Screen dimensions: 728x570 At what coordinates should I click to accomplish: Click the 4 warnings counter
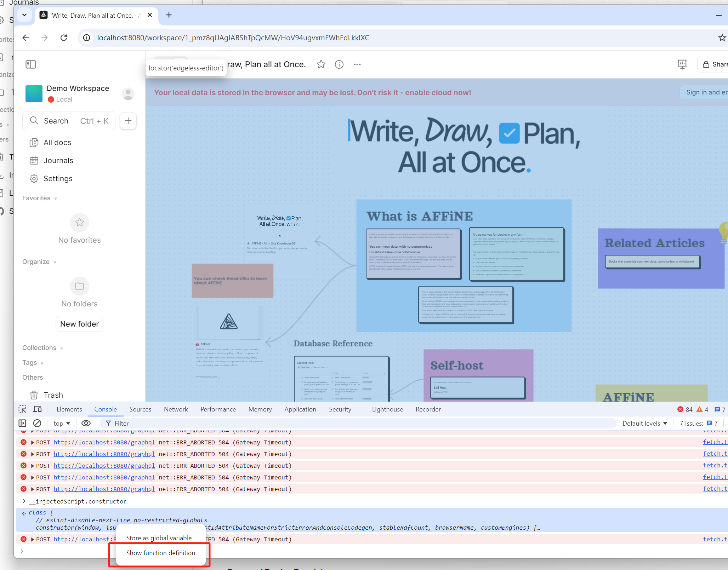pos(703,409)
